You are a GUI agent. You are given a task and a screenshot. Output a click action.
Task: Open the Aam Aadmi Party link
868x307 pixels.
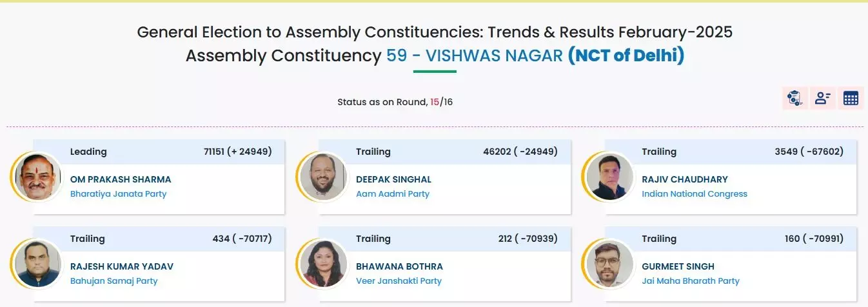[392, 194]
